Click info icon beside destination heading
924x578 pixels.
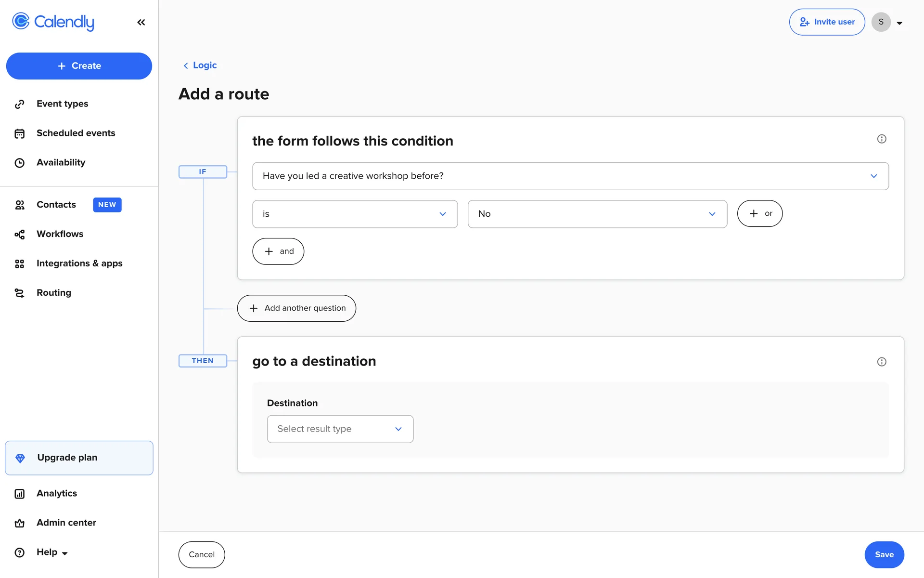(881, 362)
